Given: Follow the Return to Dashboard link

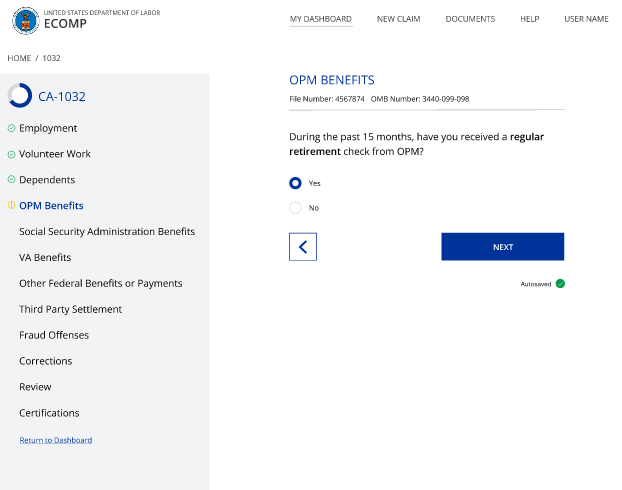Looking at the screenshot, I should tap(56, 440).
